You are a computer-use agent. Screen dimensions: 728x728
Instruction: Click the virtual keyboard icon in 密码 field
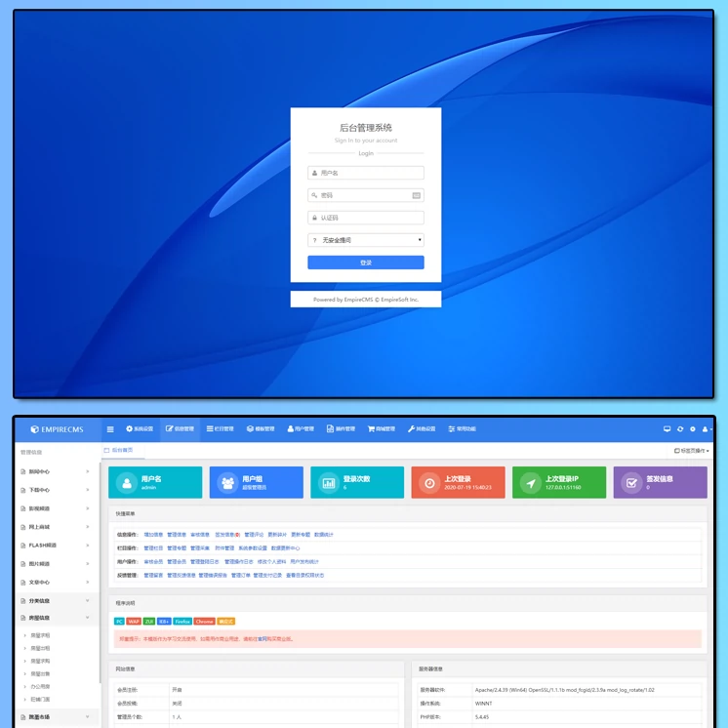(417, 195)
